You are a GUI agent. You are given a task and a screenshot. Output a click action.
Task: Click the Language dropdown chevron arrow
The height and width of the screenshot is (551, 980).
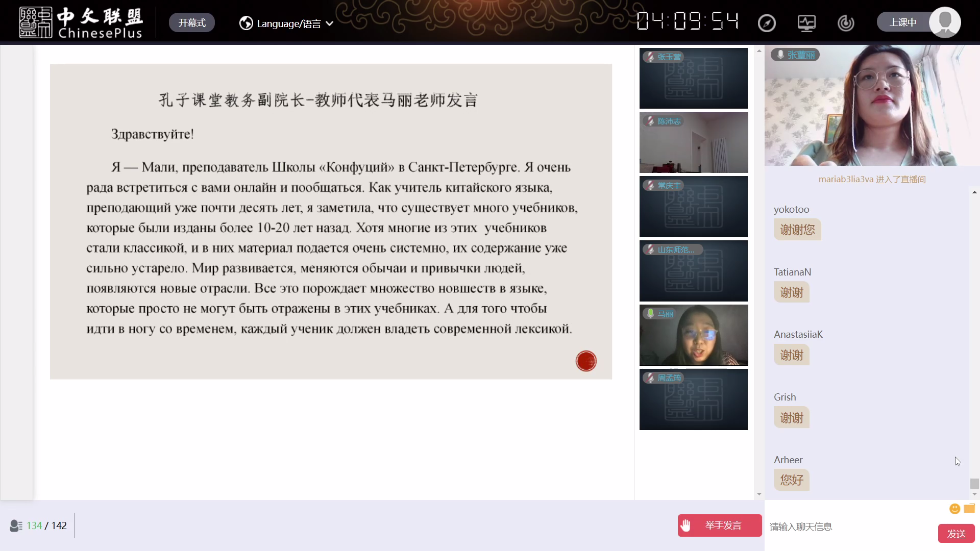[330, 23]
